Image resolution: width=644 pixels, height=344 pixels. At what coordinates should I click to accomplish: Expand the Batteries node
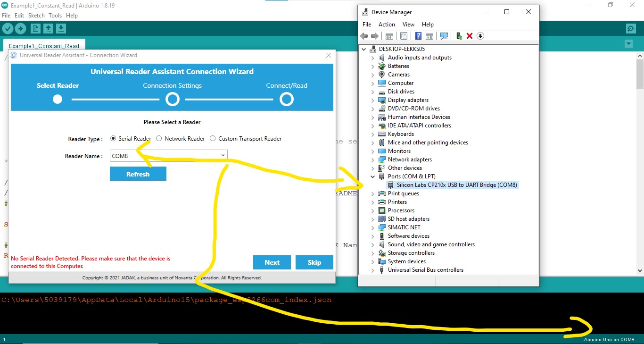(x=373, y=66)
